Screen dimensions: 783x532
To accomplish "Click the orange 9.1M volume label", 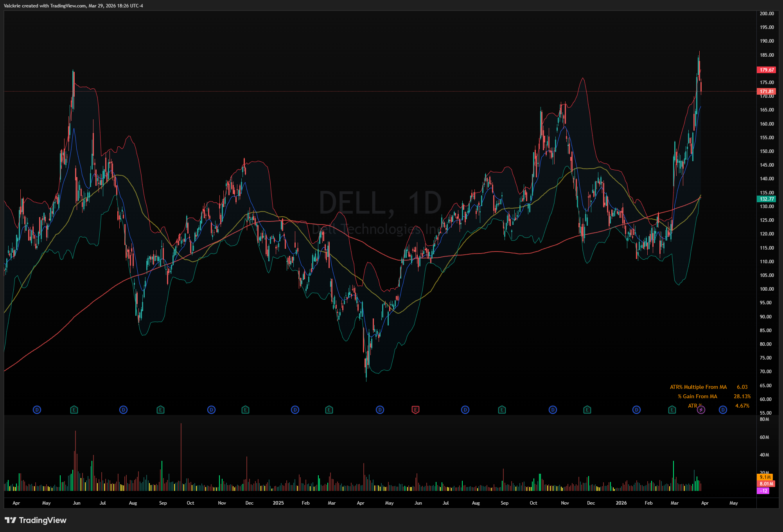I will tap(765, 477).
